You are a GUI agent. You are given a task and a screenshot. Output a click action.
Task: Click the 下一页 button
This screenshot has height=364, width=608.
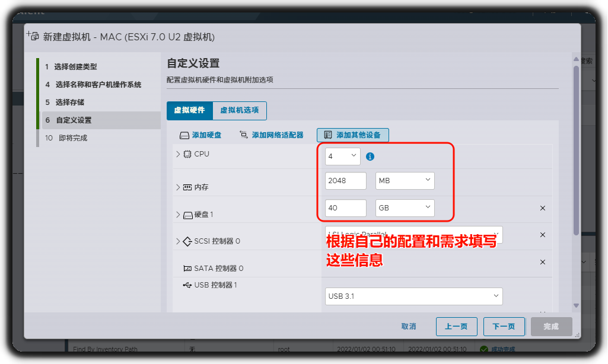click(x=504, y=327)
